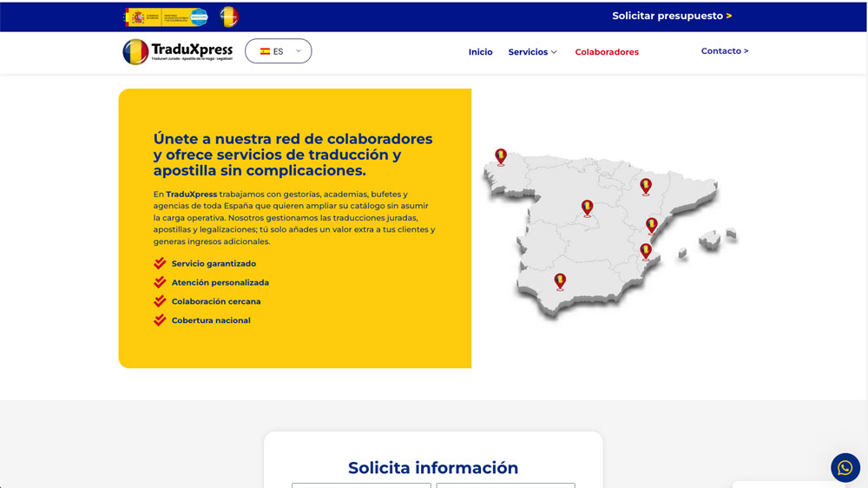Open the Contacto link
Viewport: 868px width, 488px height.
pyautogui.click(x=724, y=51)
